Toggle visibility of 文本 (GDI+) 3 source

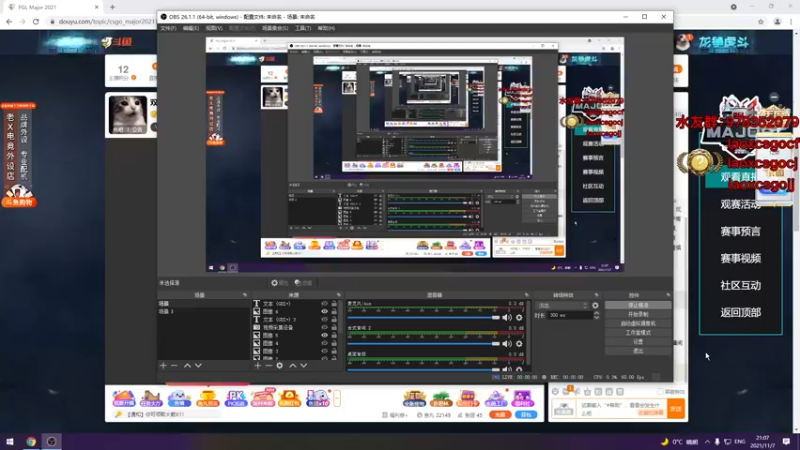[x=324, y=319]
